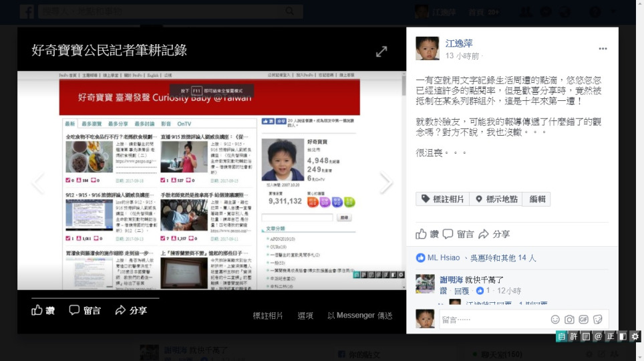The height and width of the screenshot is (361, 644).
Task: Go to previous photo with left arrow
Action: pos(38,183)
